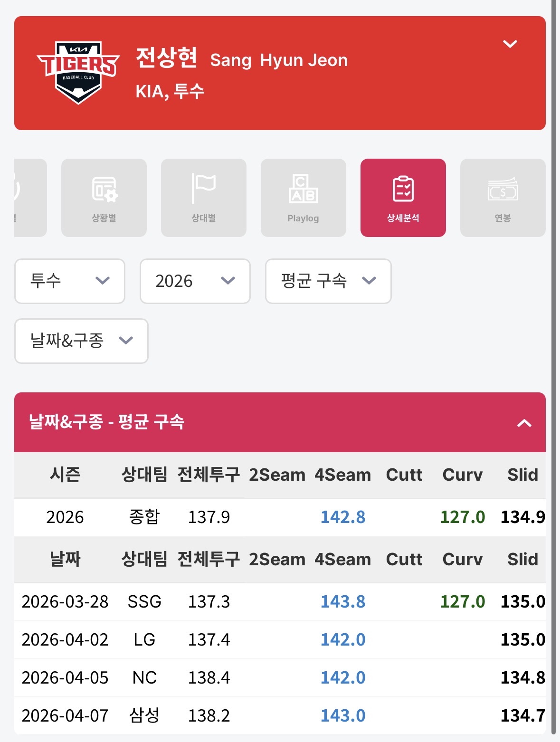
Task: Click the 2026-04-07 삼성 game date
Action: 65,715
